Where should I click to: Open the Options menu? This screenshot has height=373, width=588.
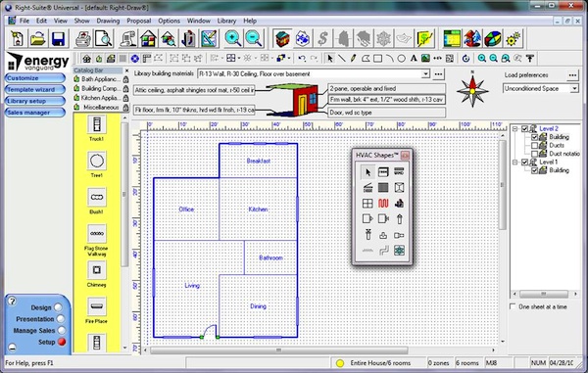tap(169, 21)
